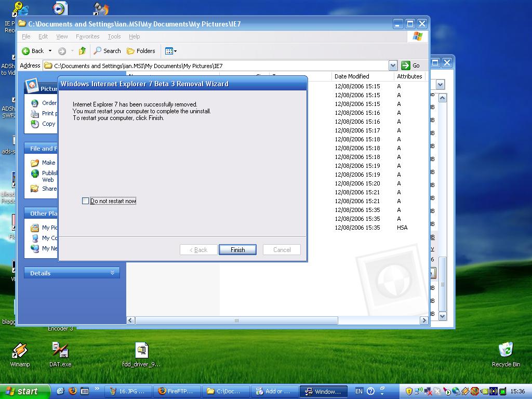
Task: Switch to the C:\Doc... folder taskbar button
Action: pos(226,391)
